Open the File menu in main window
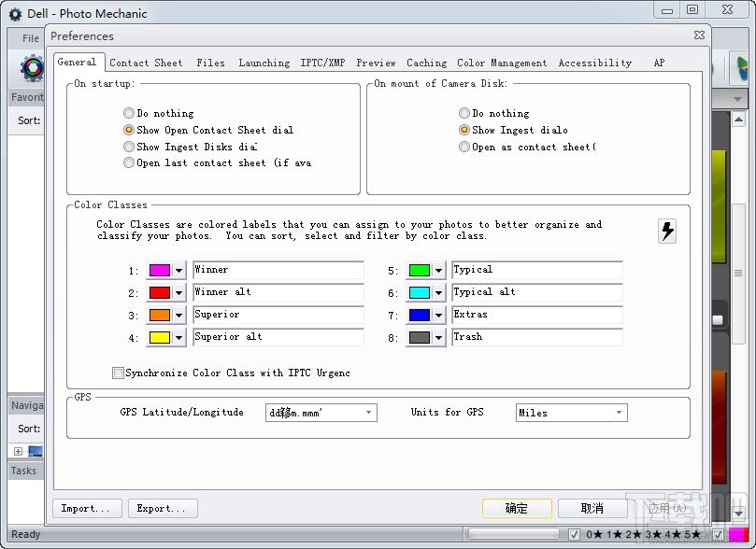The image size is (756, 549). click(31, 38)
